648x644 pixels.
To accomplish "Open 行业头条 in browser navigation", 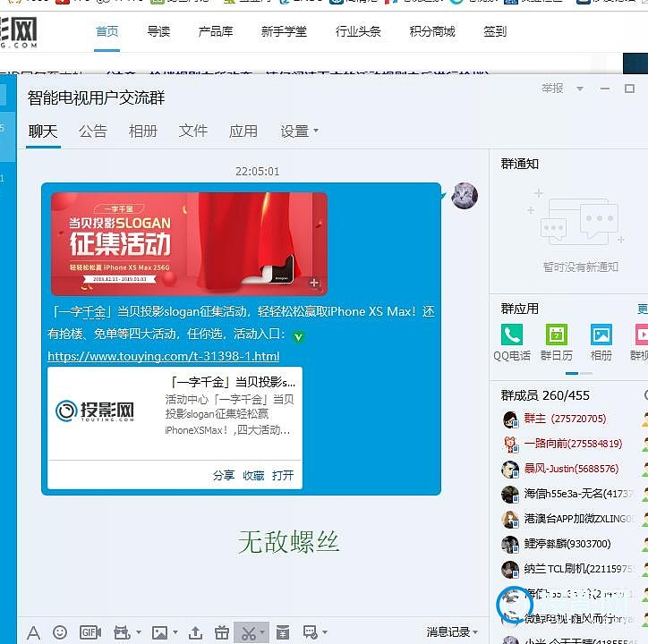I will point(358,31).
